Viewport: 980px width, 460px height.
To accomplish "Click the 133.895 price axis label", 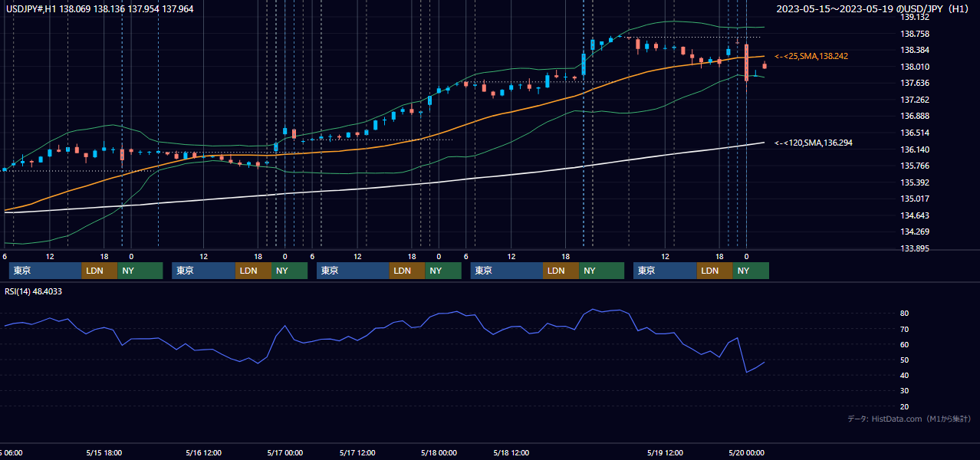I will [915, 248].
